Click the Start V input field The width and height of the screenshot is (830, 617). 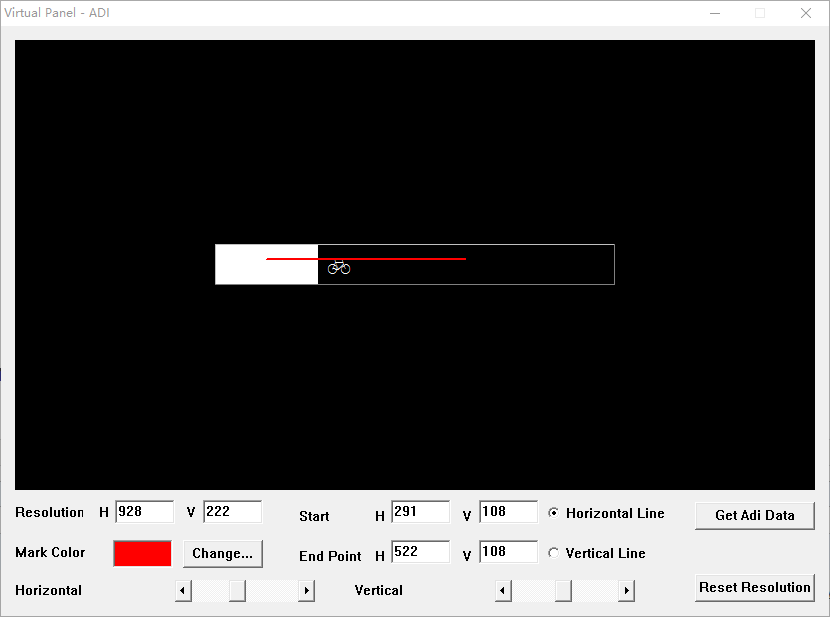point(509,512)
